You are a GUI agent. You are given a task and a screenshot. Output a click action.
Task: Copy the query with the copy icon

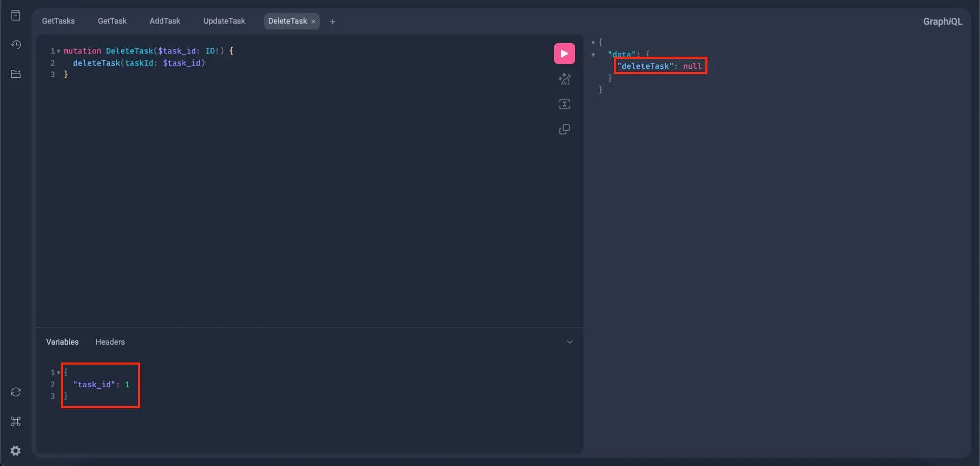coord(564,129)
